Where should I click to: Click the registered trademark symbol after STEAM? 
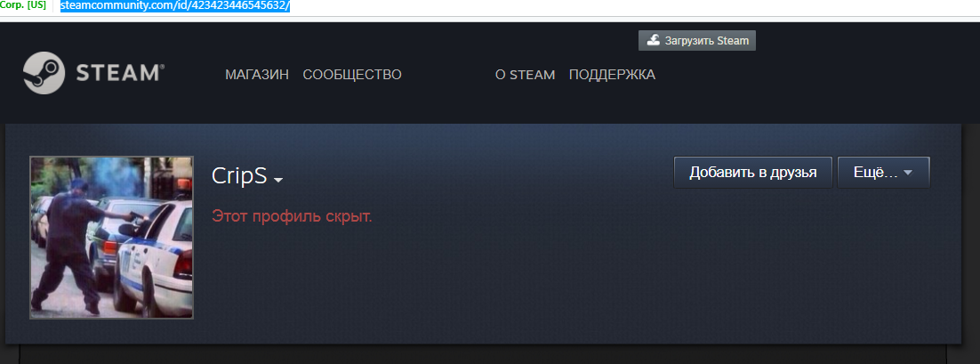pos(162,67)
